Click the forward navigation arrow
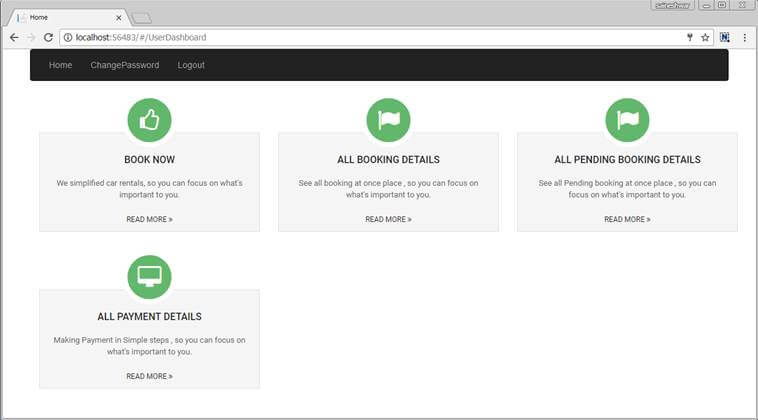Screen dimensions: 758x420 pyautogui.click(x=31, y=37)
